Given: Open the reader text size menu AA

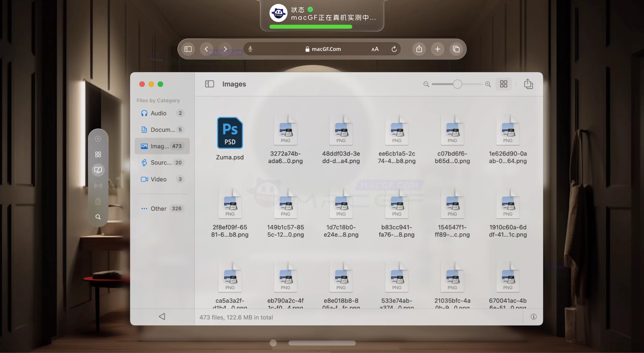Looking at the screenshot, I should coord(375,49).
